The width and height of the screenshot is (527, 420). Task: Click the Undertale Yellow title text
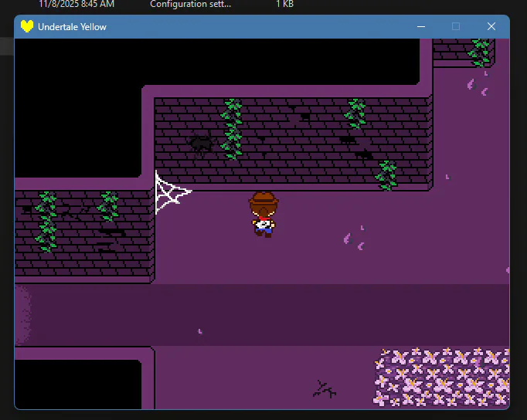coord(72,27)
